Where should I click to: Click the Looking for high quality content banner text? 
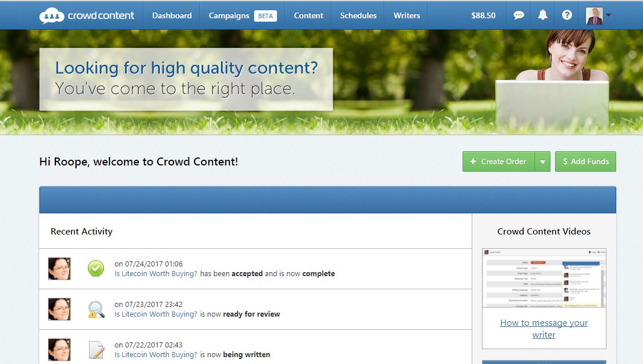click(x=187, y=68)
